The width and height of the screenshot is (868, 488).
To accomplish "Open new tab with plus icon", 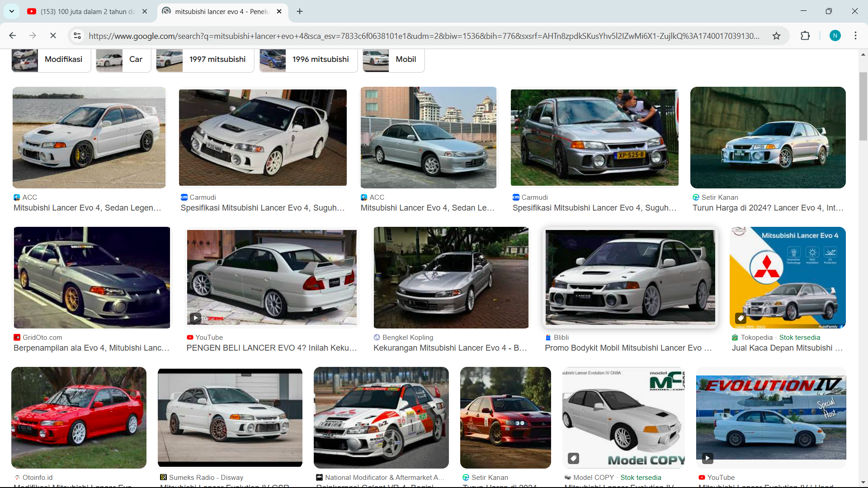I will 300,11.
